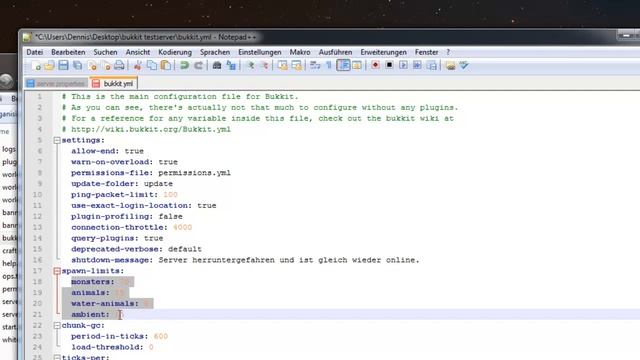Undo the last edit via green arrow
640x360 pixels.
point(184,65)
